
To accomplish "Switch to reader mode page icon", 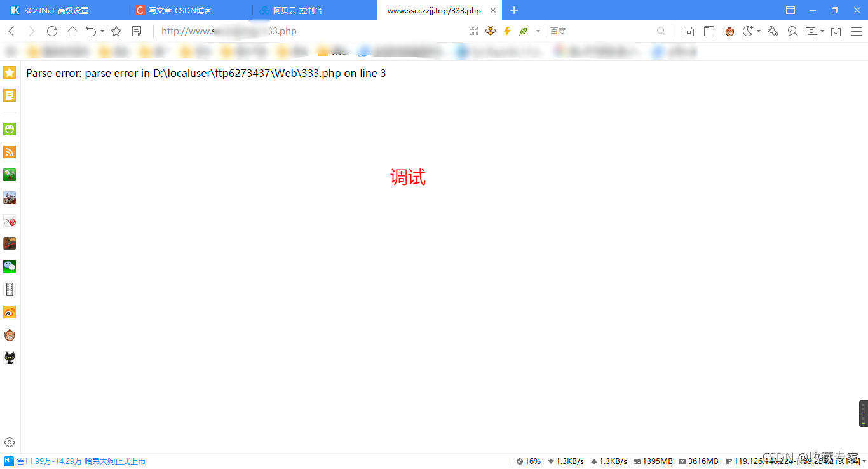I will coord(137,31).
